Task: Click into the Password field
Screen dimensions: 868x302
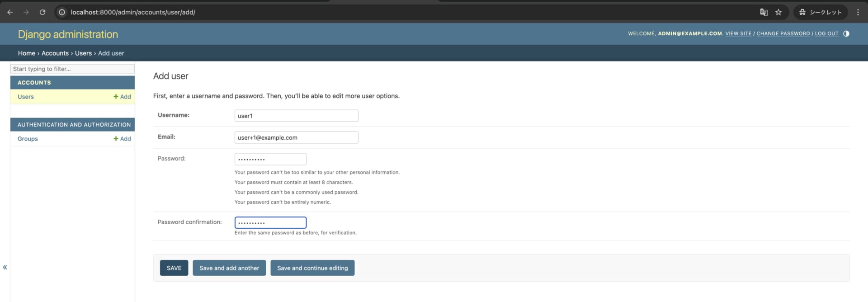Action: click(270, 159)
